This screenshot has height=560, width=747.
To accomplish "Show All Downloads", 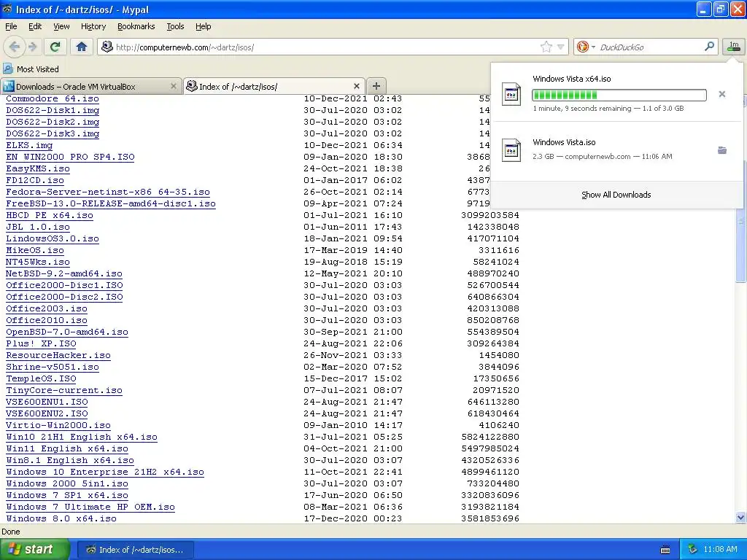I will pos(616,195).
